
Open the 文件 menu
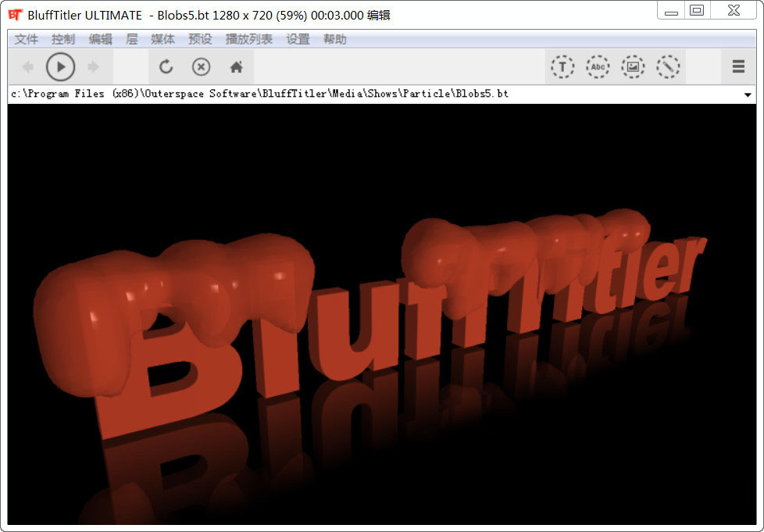click(x=27, y=40)
